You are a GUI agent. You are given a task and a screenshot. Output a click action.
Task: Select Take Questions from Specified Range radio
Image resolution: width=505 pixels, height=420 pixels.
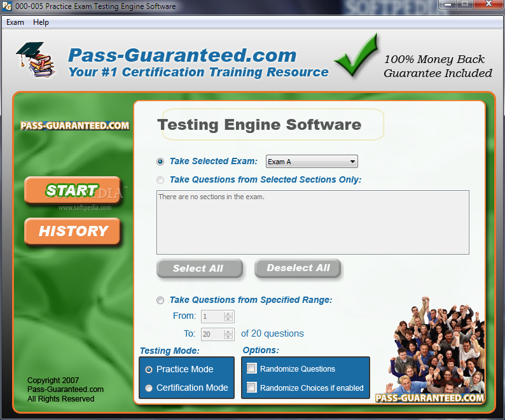(160, 300)
